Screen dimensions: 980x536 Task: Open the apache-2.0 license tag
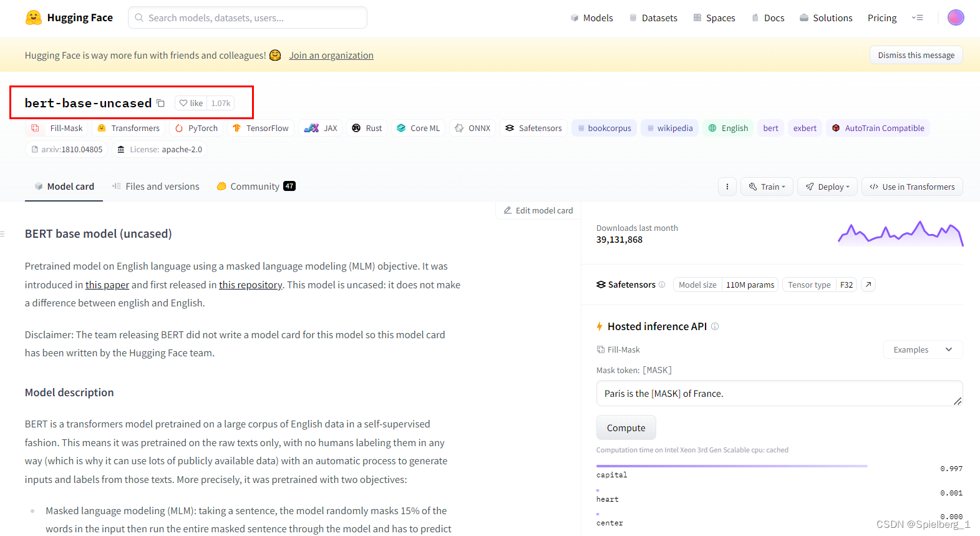(160, 149)
